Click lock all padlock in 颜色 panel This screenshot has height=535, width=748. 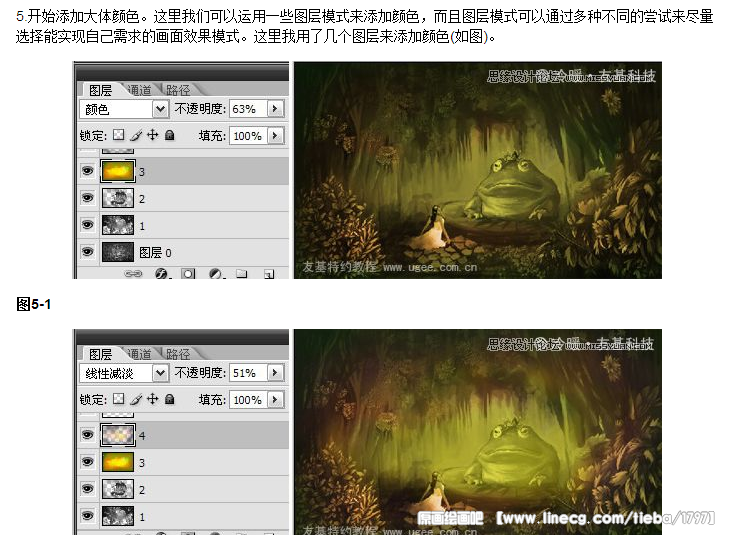point(169,136)
